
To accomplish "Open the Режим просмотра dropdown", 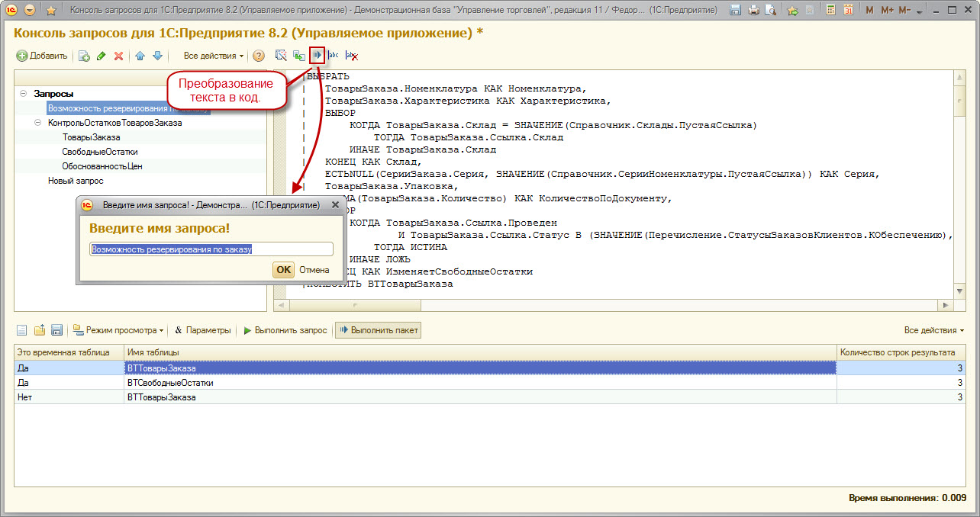I will pos(118,330).
